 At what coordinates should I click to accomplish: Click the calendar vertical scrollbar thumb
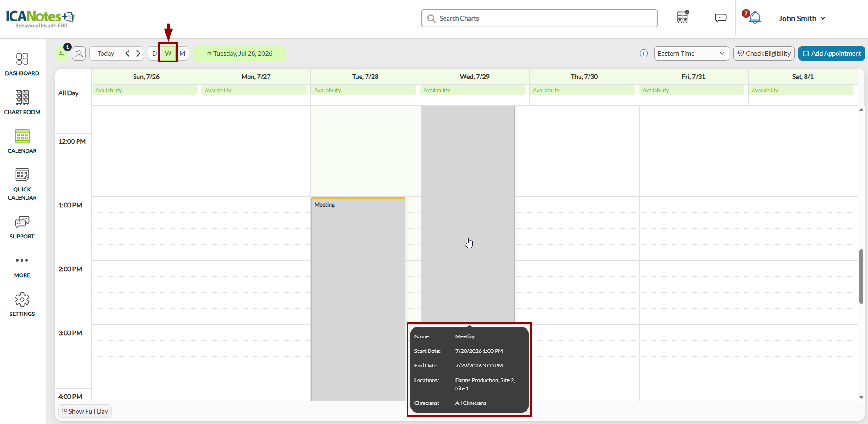click(861, 276)
